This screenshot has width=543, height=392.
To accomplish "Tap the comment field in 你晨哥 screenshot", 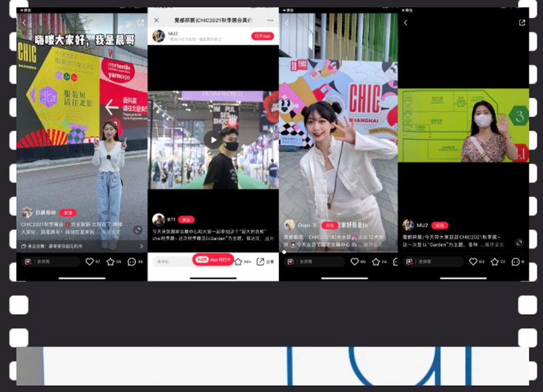I will 51,262.
